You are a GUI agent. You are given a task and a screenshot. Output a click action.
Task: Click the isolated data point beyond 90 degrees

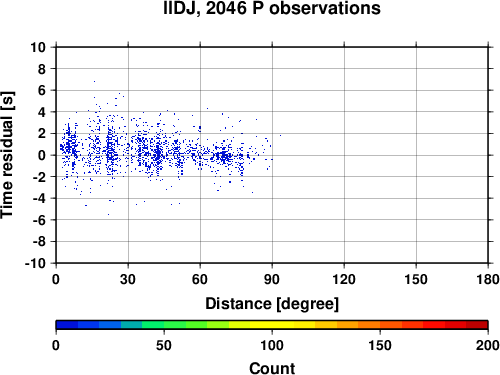(280, 135)
